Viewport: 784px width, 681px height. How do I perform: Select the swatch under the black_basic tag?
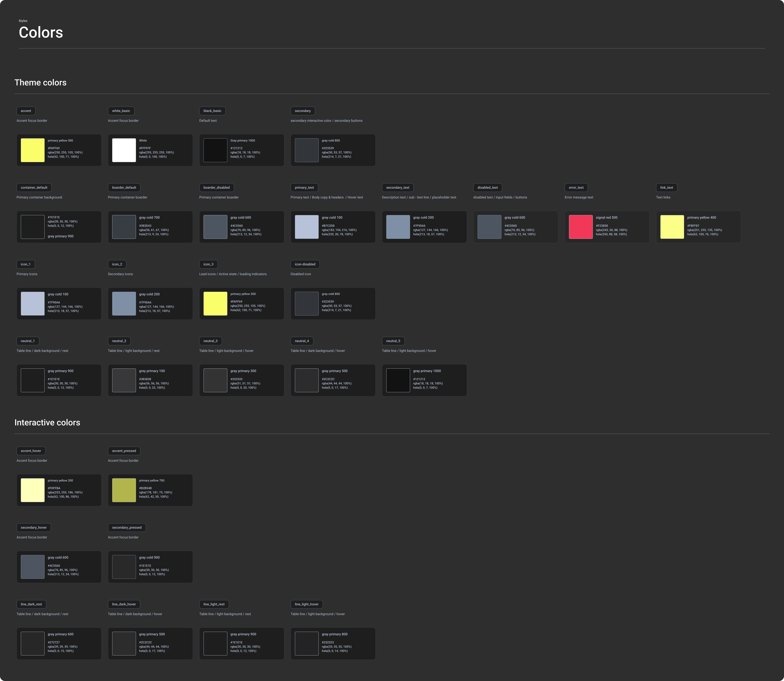215,150
